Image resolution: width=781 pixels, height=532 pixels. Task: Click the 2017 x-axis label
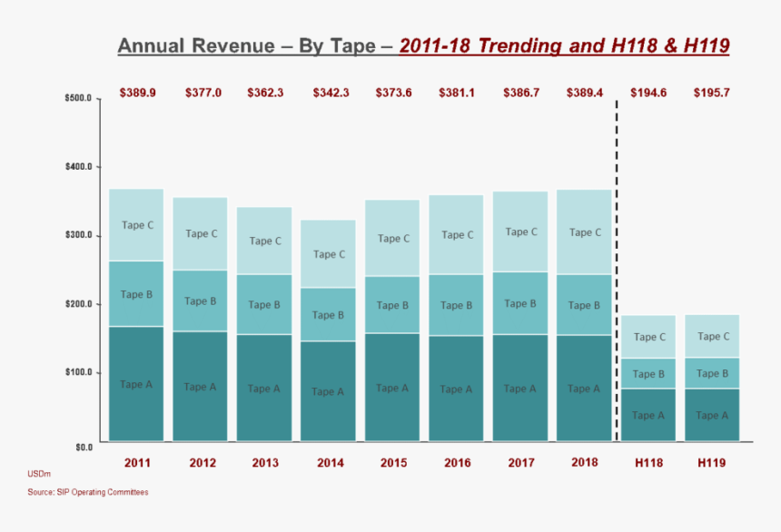(x=521, y=463)
